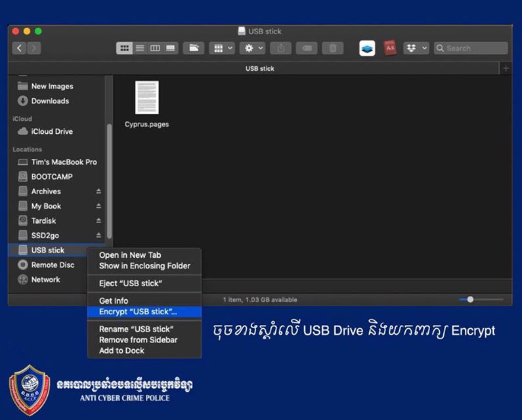Eject the SSD2go drive
This screenshot has width=522, height=420.
(98, 236)
